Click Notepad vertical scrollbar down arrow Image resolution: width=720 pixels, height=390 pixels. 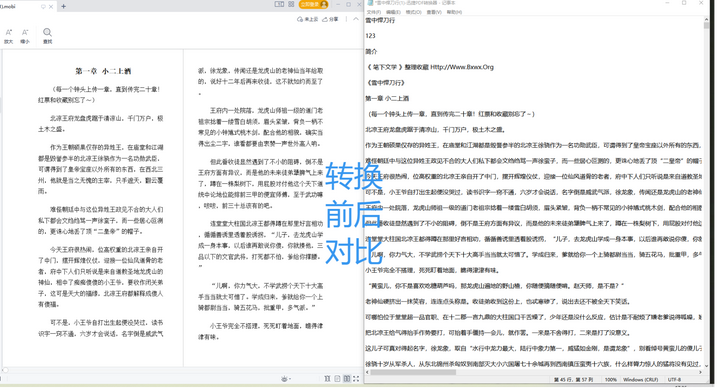(706, 366)
